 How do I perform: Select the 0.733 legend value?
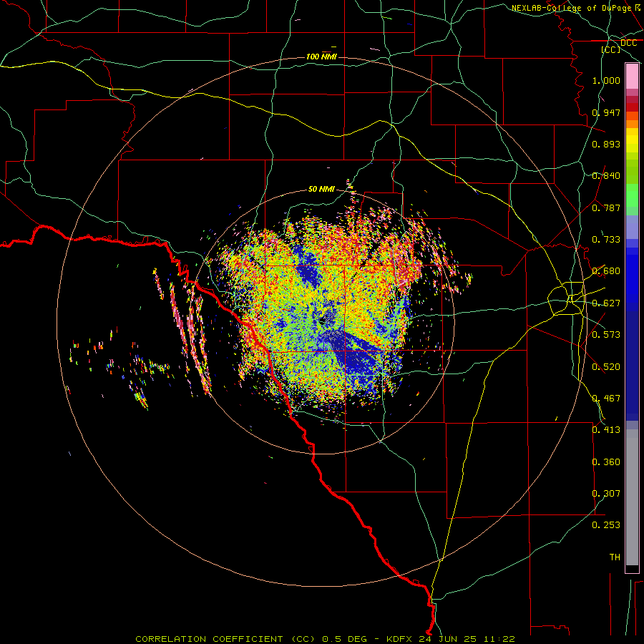pos(606,240)
